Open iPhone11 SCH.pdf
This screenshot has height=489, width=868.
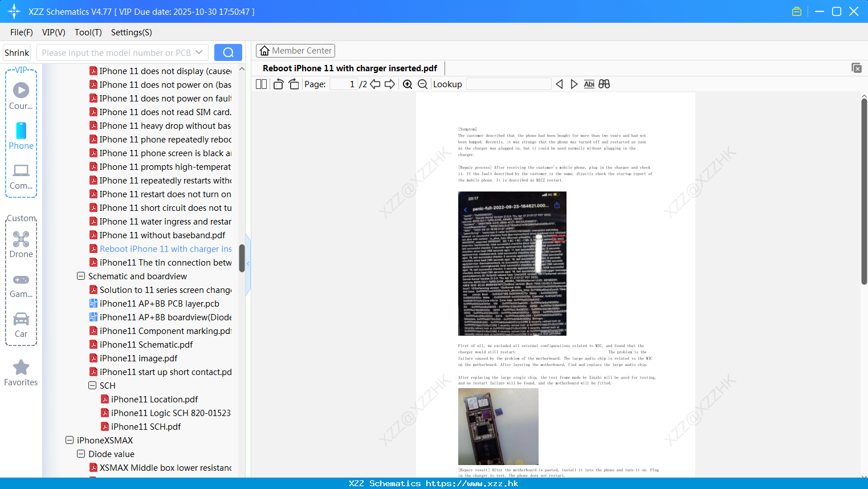click(146, 426)
